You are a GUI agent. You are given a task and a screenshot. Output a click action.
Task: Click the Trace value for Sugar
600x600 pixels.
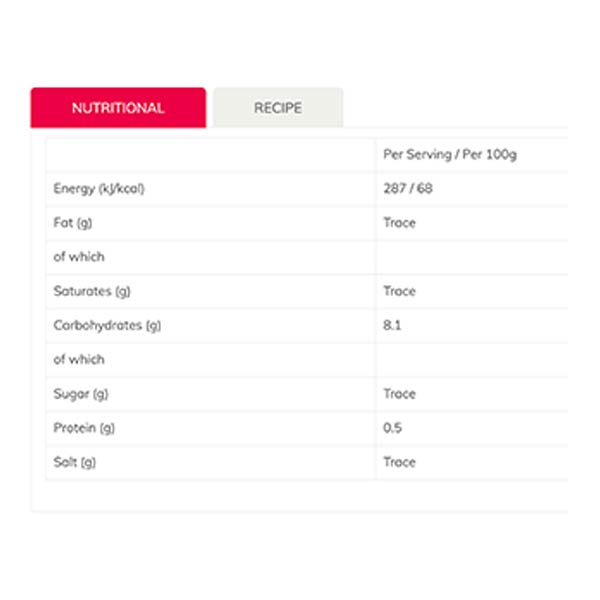[399, 394]
